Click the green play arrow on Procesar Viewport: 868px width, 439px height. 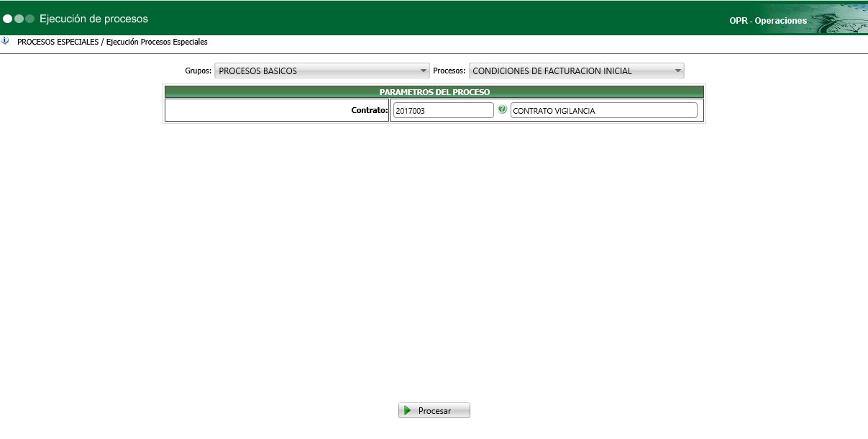[x=408, y=410]
